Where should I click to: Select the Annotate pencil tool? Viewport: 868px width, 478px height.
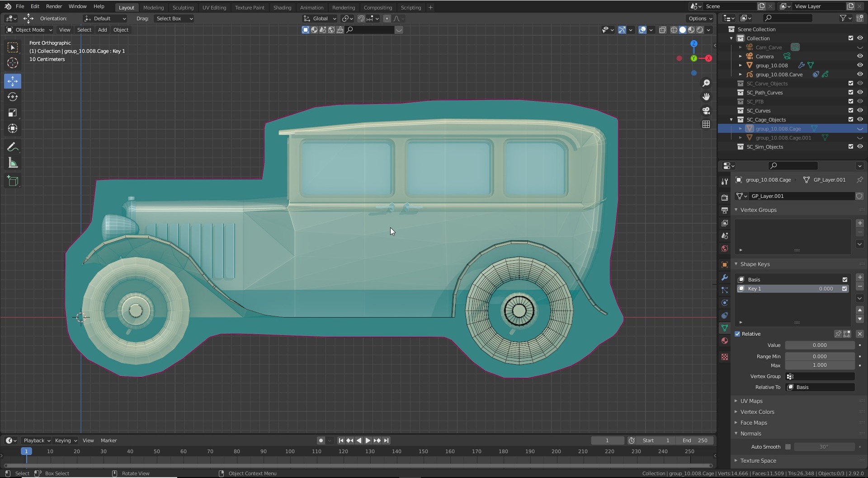click(x=13, y=147)
